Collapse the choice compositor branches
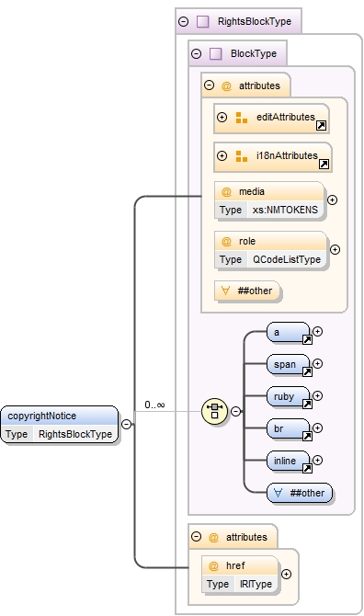The width and height of the screenshot is (364, 616). click(x=235, y=411)
